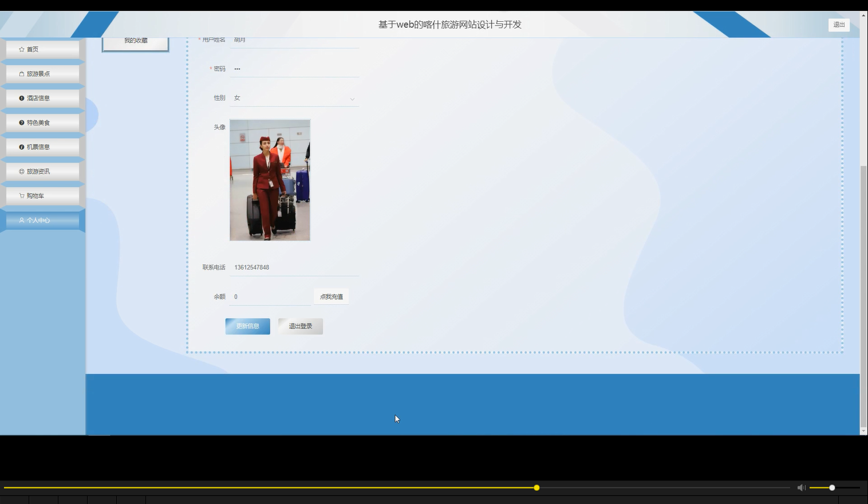
Task: Open the 个人中心 menu item
Action: coord(42,220)
